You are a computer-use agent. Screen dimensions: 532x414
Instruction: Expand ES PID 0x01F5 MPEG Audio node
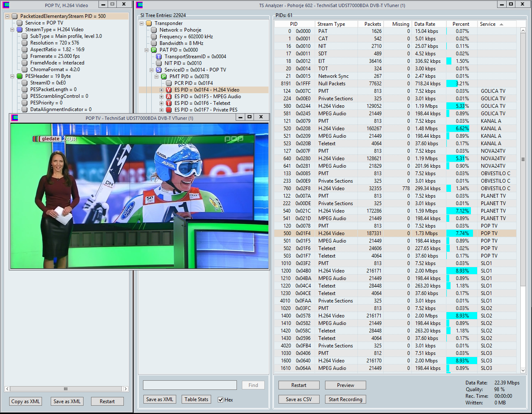[x=162, y=97]
